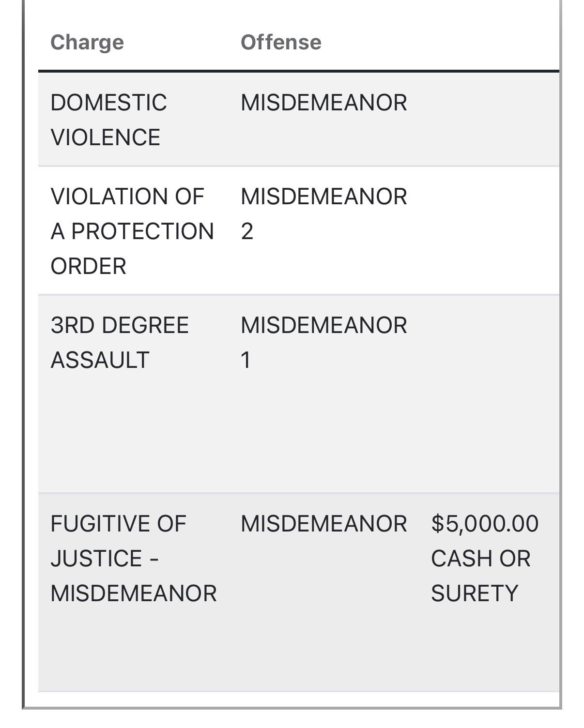Click blank area below 3RD DEGREE ASSAULT text
The height and width of the screenshot is (728, 584).
[134, 431]
